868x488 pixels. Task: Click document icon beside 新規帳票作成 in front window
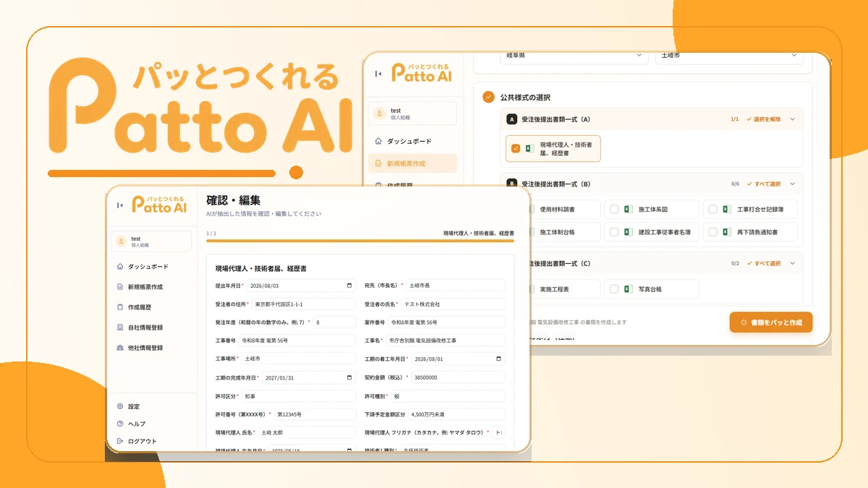coord(120,287)
